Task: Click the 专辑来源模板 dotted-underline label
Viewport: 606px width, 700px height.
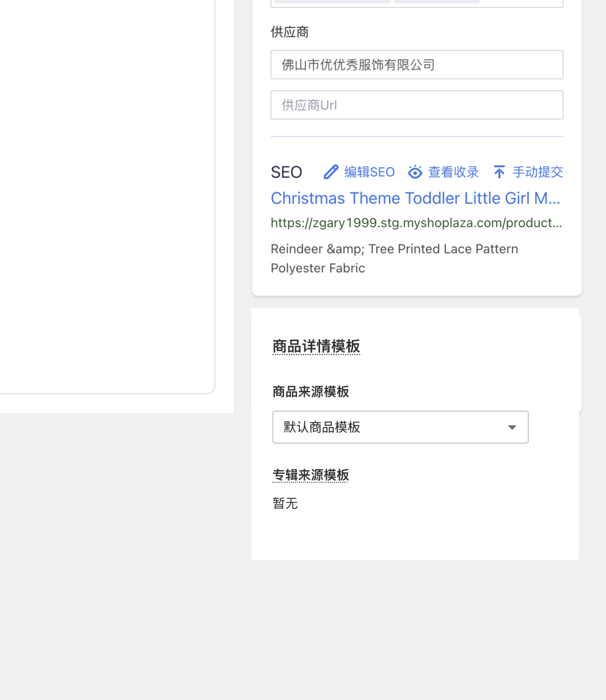Action: click(310, 475)
